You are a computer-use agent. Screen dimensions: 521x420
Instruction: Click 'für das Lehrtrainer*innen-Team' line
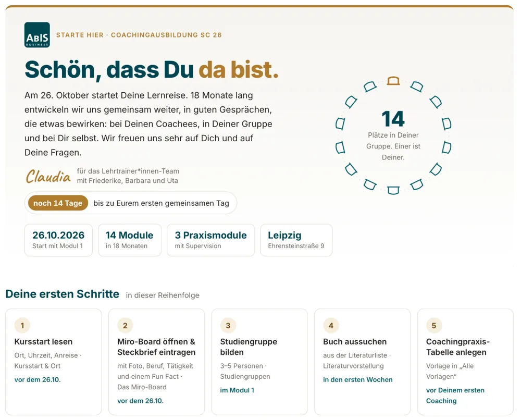click(128, 171)
